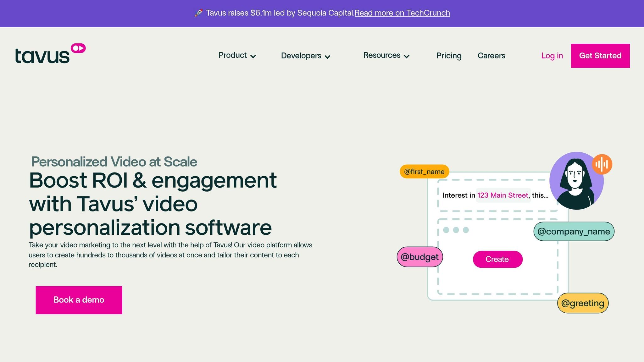Viewport: 644px width, 362px height.
Task: Click the three-dot typing indicator
Action: [456, 230]
